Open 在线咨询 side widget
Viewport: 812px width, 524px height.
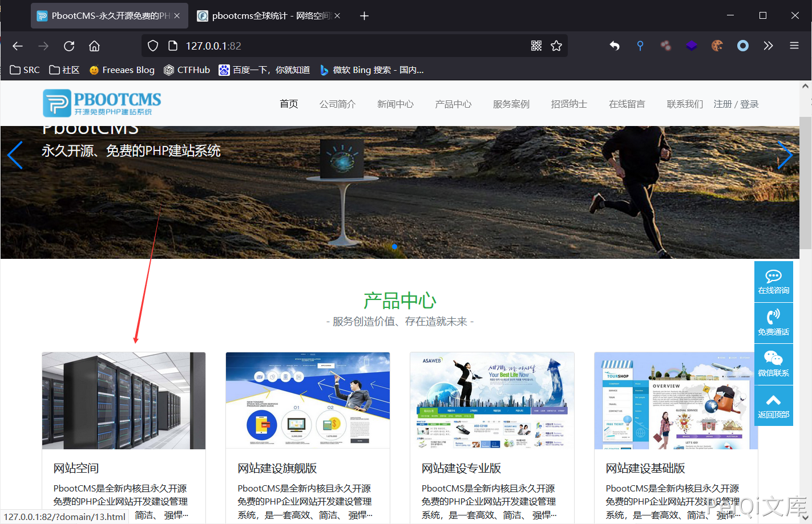pyautogui.click(x=774, y=282)
